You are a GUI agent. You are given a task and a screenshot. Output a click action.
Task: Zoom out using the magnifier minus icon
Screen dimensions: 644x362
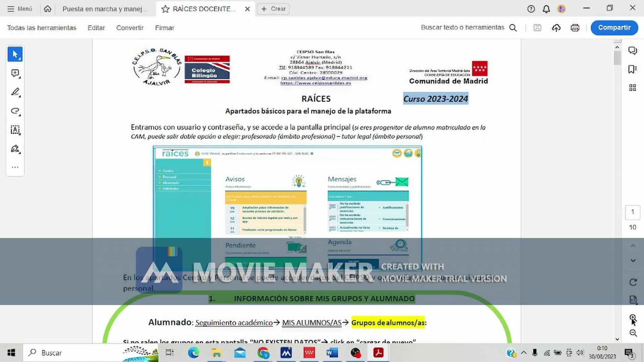pos(633,333)
